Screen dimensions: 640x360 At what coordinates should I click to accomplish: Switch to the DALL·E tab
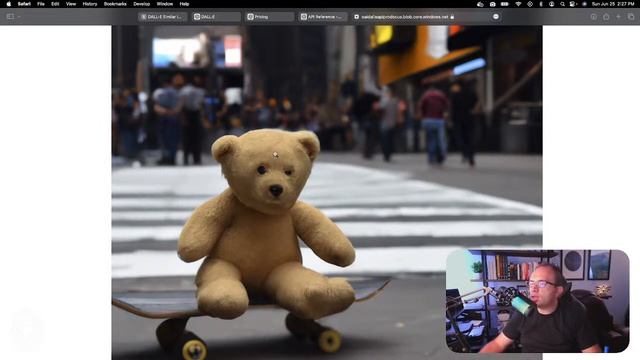click(x=216, y=17)
